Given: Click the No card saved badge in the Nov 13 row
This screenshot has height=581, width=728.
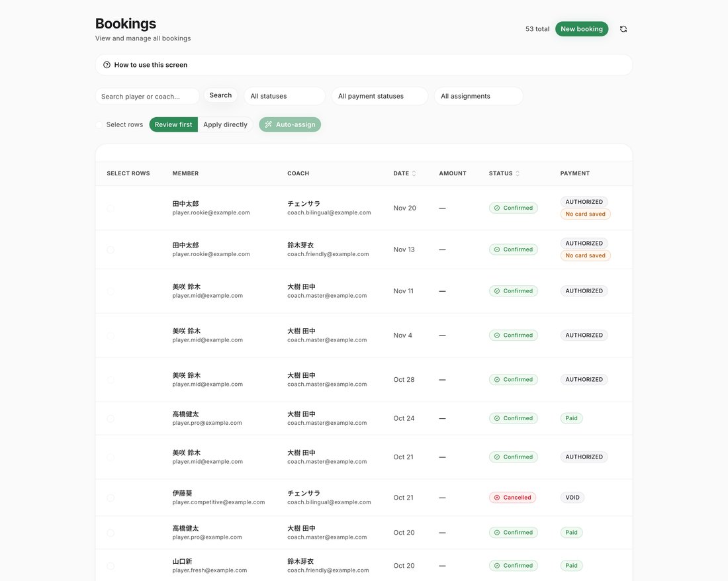Looking at the screenshot, I should tap(586, 255).
